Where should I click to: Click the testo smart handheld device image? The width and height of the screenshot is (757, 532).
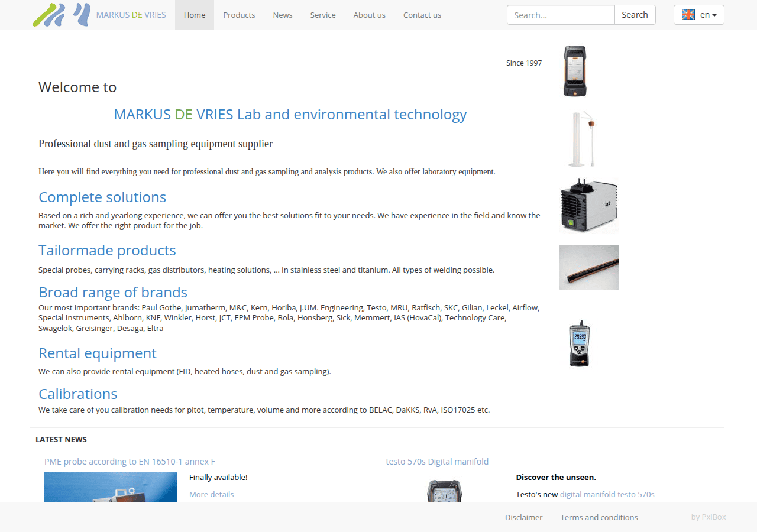pos(575,71)
